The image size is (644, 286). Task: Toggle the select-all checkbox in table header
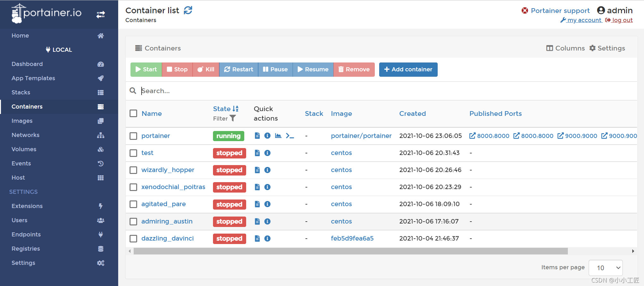coord(133,113)
